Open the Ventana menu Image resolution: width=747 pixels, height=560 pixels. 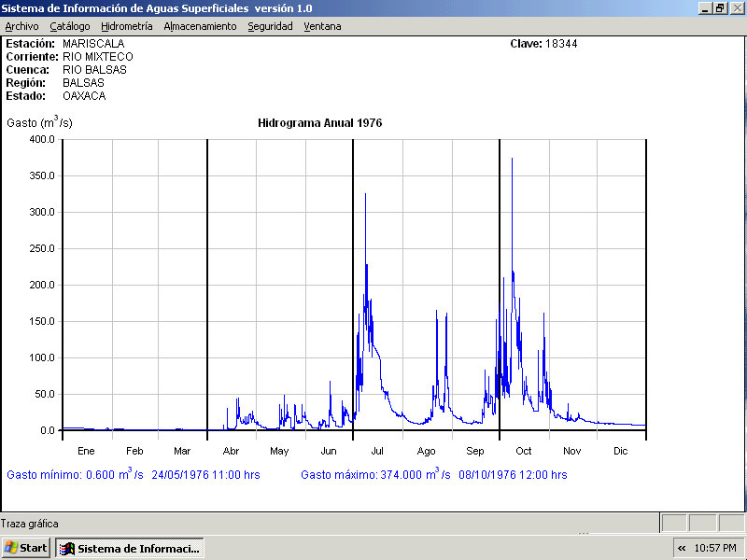point(322,26)
